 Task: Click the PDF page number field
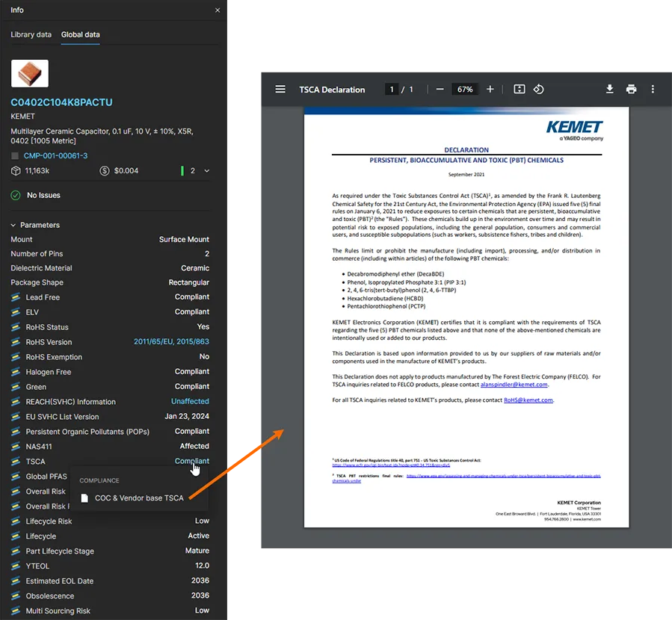pos(391,89)
